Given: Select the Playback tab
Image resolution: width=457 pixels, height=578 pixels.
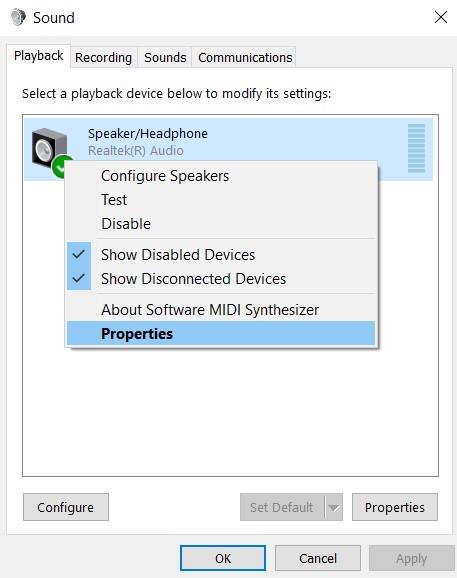Looking at the screenshot, I should click(x=39, y=56).
